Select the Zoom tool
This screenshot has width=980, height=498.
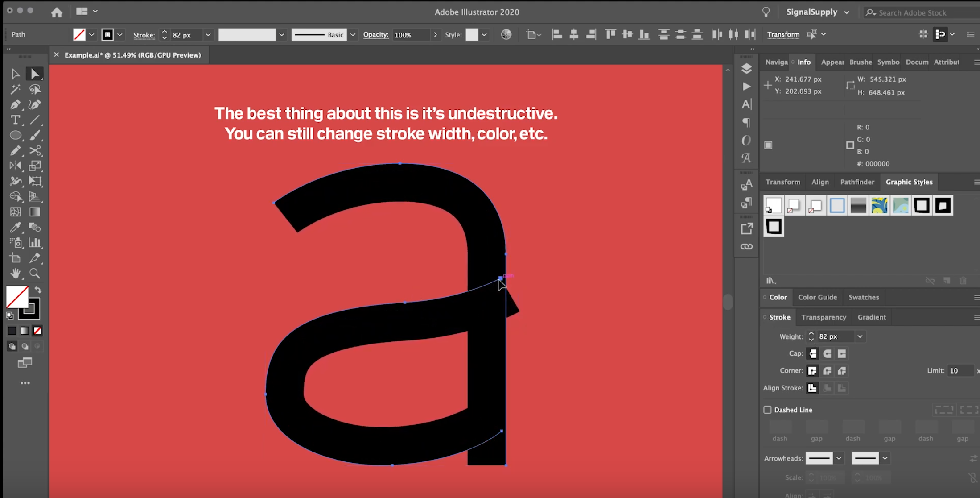coord(35,273)
